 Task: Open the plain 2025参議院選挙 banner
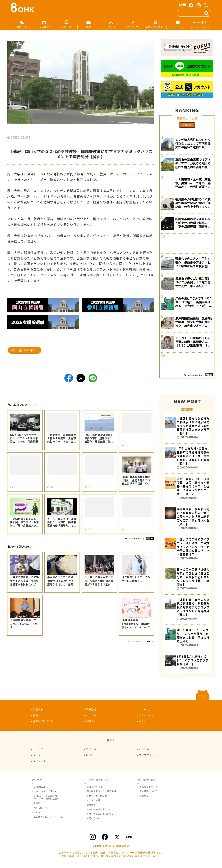pyautogui.click(x=43, y=322)
